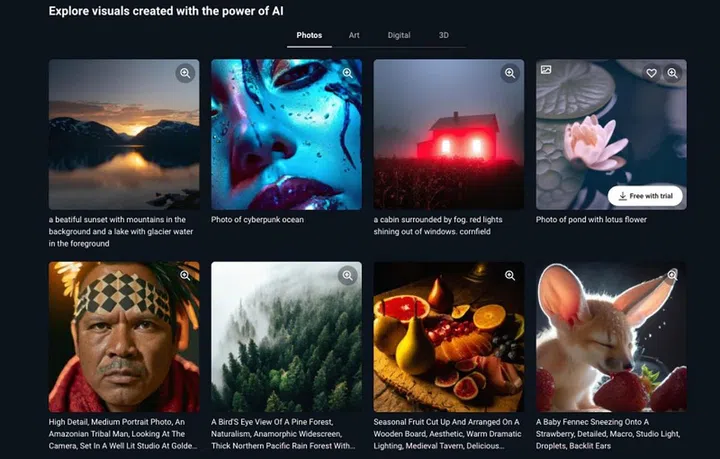Image resolution: width=720 pixels, height=459 pixels.
Task: Zoom into the sunset mountains lake image
Action: click(185, 73)
